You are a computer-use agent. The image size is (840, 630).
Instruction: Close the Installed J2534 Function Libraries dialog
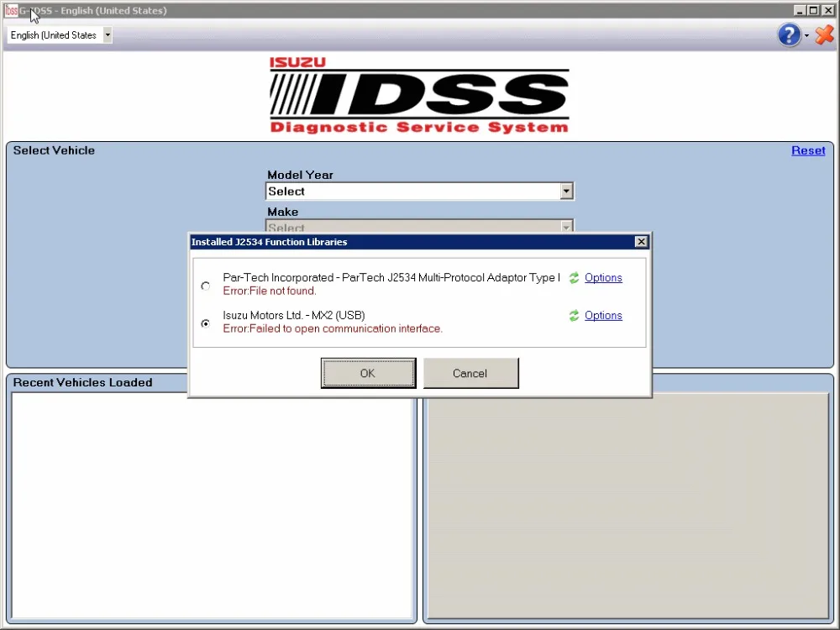641,242
